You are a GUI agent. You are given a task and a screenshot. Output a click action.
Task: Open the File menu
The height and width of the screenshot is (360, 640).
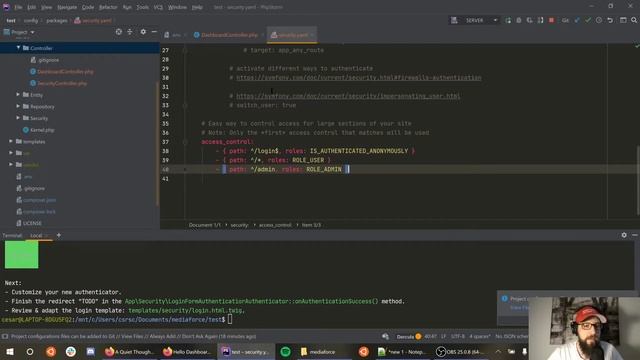(18, 7)
